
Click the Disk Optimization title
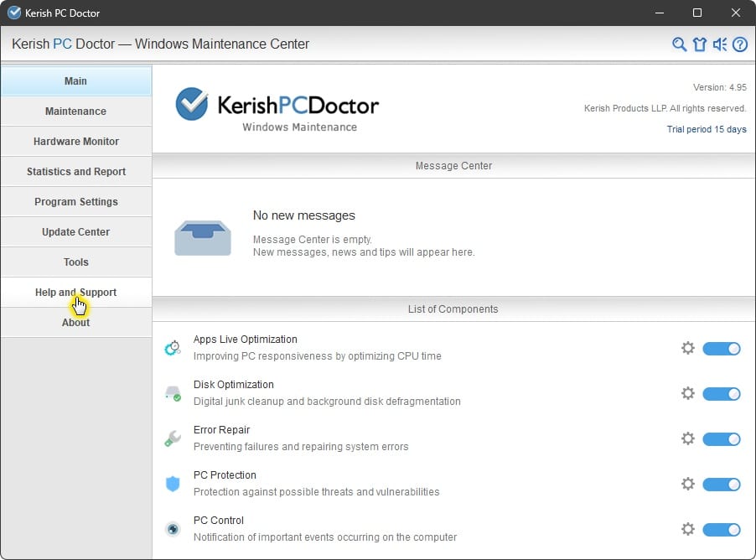point(233,385)
